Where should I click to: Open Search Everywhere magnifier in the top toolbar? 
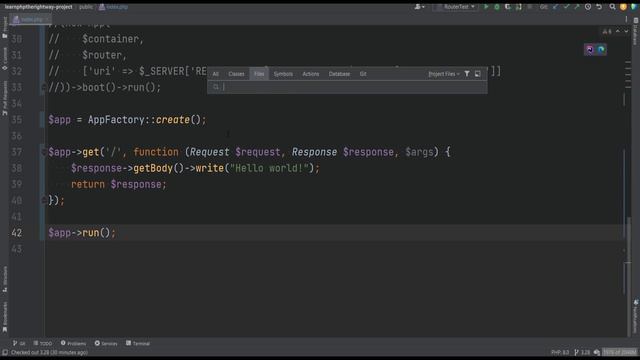click(612, 7)
